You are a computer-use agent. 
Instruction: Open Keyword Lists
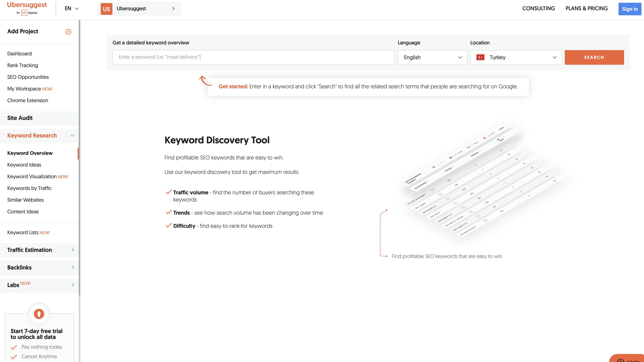click(29, 232)
